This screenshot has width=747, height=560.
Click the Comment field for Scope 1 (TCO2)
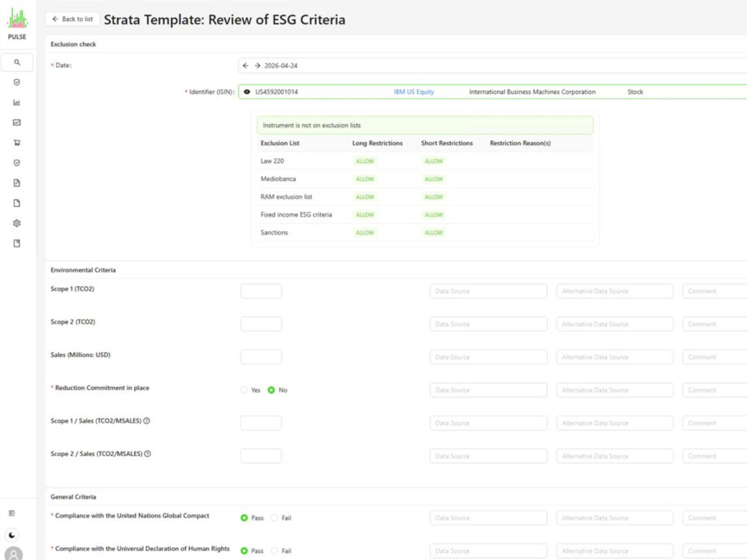coord(715,291)
